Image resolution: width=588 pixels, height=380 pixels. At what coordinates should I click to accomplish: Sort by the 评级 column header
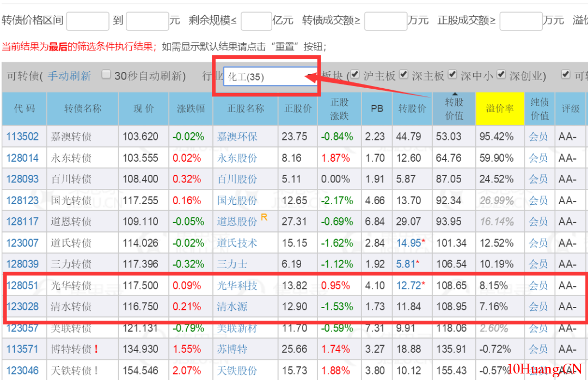point(571,109)
